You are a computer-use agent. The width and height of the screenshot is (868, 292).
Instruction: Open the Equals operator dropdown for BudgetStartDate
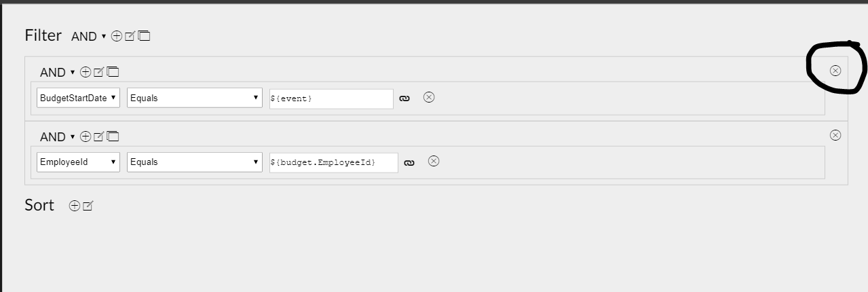tap(195, 98)
